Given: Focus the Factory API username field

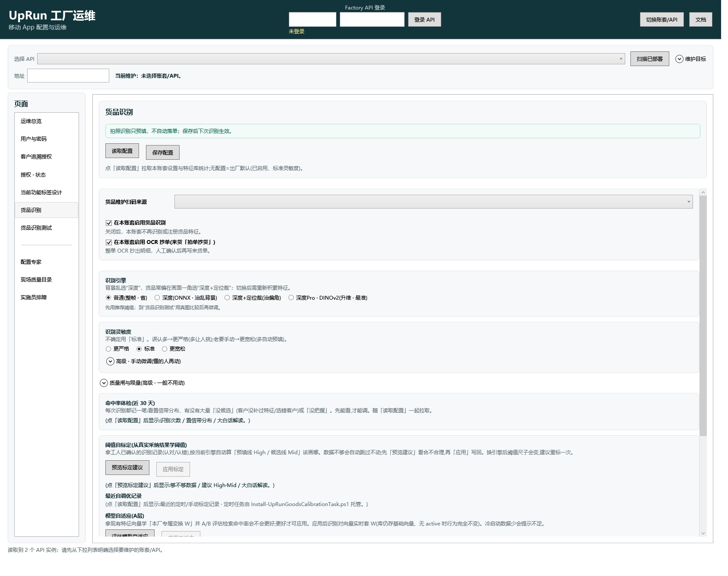Looking at the screenshot, I should pos(313,19).
